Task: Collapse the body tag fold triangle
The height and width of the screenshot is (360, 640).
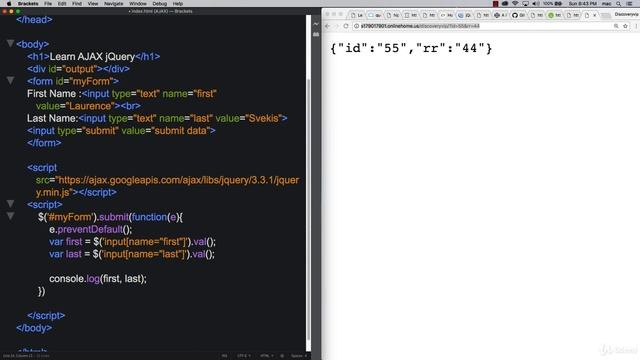Action: pos(10,43)
